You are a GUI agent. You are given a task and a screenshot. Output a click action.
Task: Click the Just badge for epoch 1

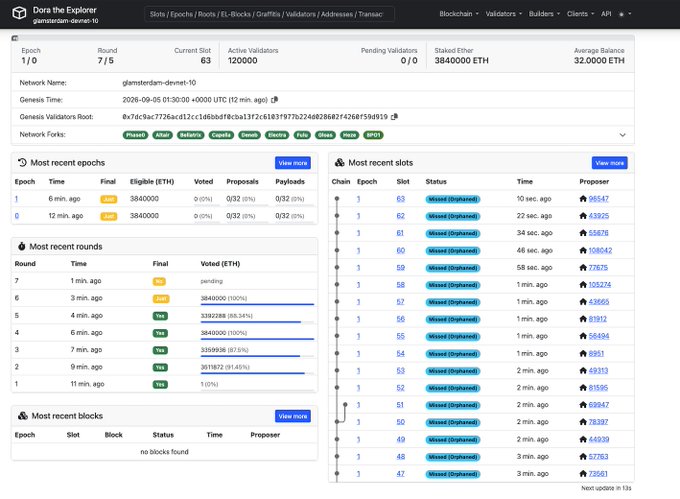pos(109,199)
